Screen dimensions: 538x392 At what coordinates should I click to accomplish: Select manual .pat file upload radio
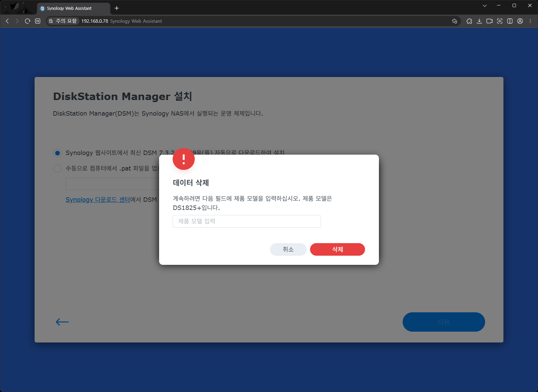click(58, 168)
